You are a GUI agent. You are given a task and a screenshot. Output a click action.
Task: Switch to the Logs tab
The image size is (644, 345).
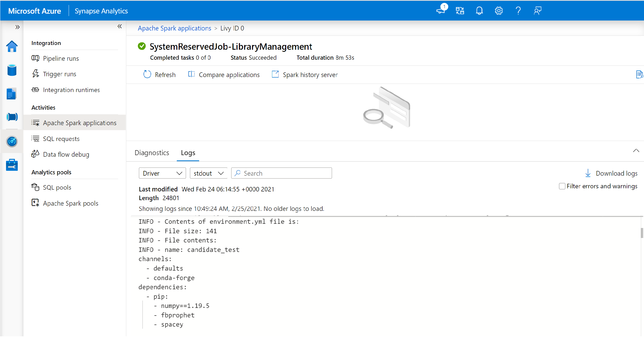coord(188,153)
